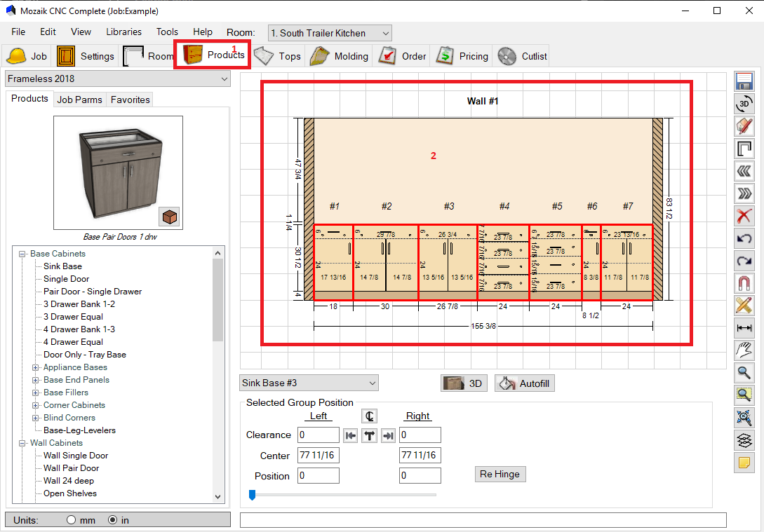Viewport: 764px width, 532px height.
Task: Open the stacked layers icon
Action: click(x=744, y=440)
